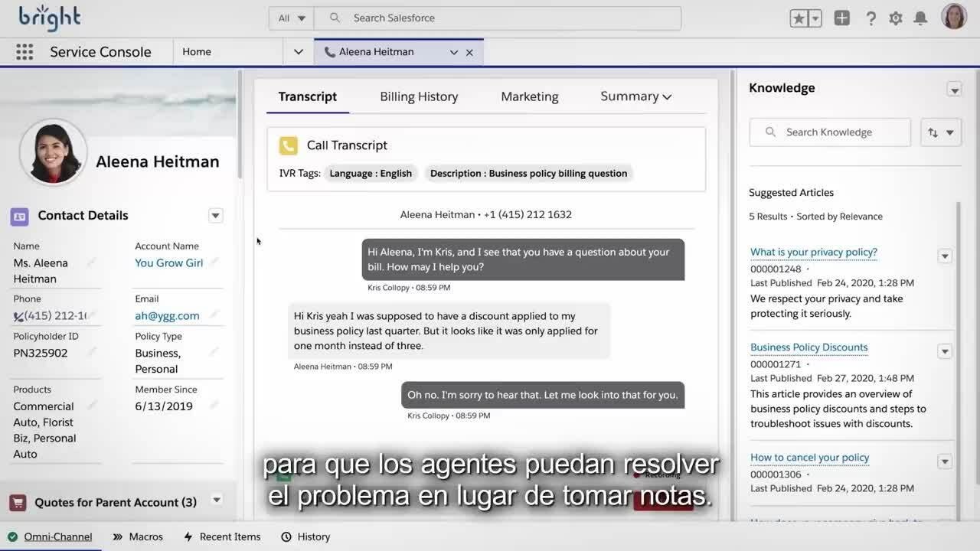Click the Language : English IVR tag
Screen dimensions: 980x551
371,174
